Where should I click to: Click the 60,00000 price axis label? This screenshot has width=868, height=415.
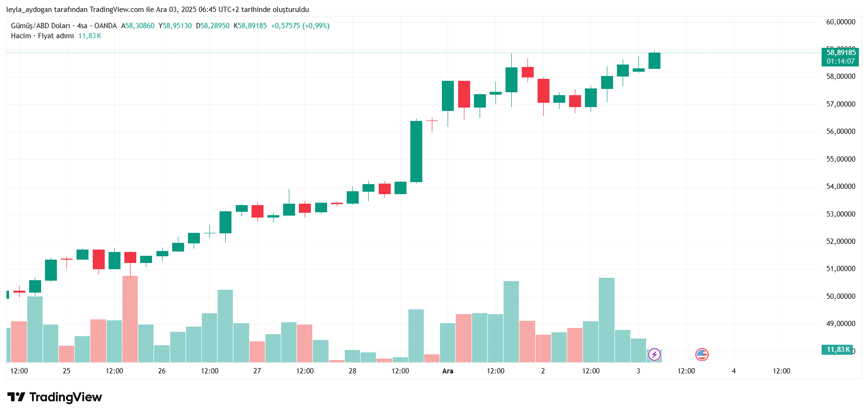(x=841, y=22)
